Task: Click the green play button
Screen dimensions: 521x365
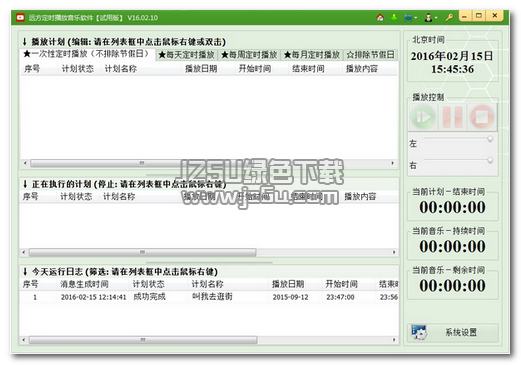Action: click(423, 117)
